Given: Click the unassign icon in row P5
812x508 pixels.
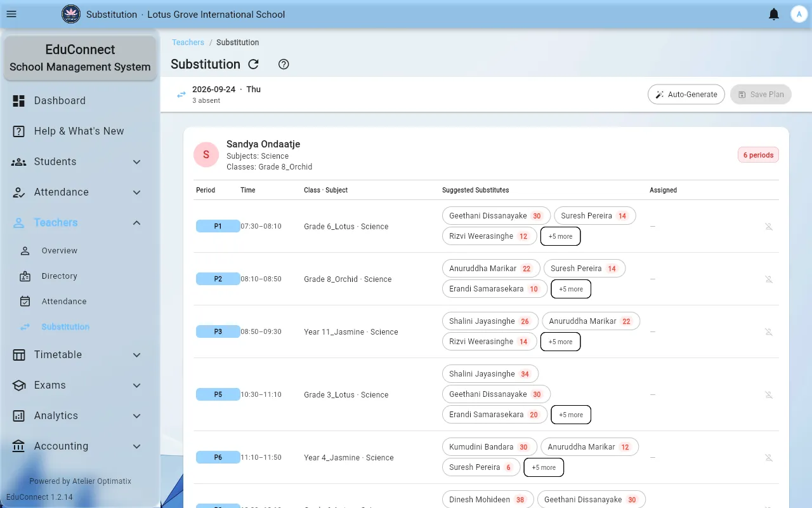Looking at the screenshot, I should 769,394.
